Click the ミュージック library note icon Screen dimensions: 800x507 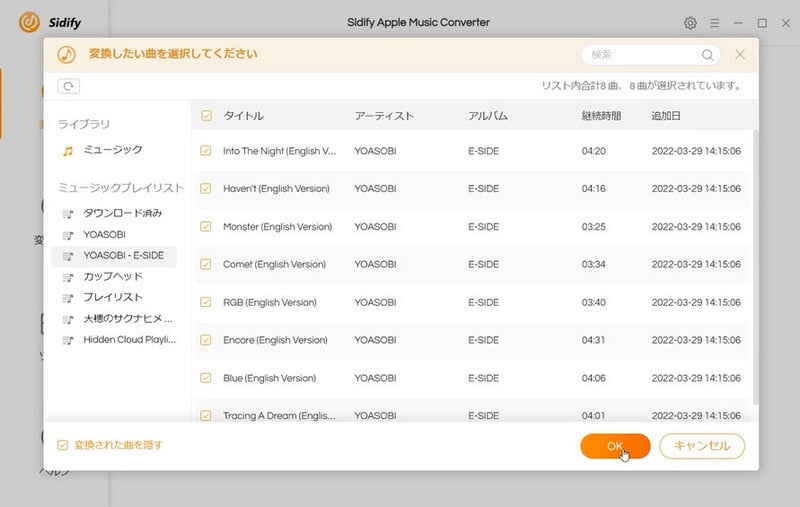[67, 151]
